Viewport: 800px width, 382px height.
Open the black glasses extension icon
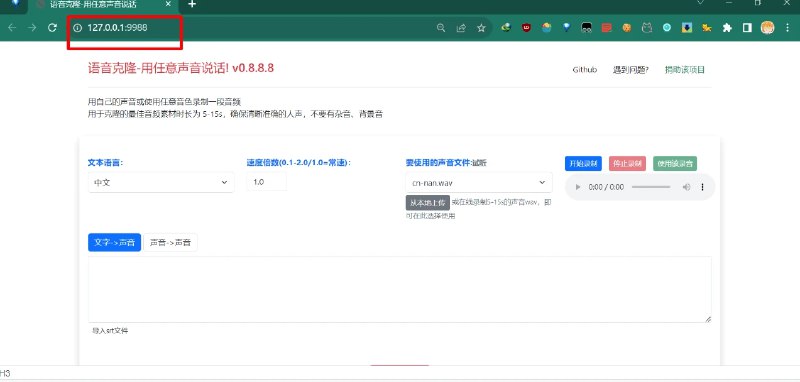(x=586, y=28)
